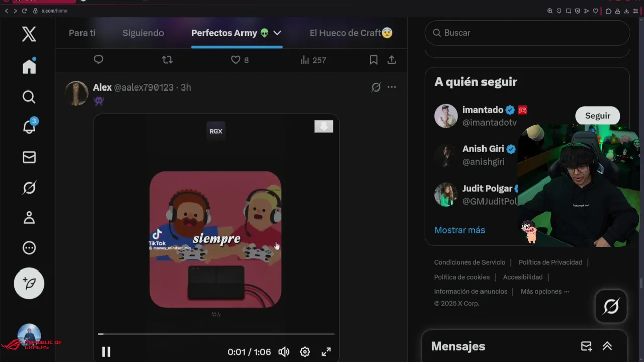Open Messages envelope in left sidebar
The image size is (644, 362).
point(29,157)
